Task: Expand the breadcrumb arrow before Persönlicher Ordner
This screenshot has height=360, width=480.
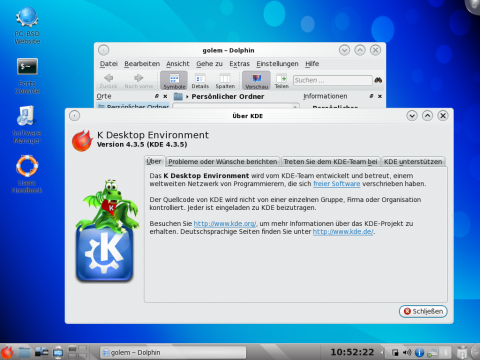Action: [187, 97]
